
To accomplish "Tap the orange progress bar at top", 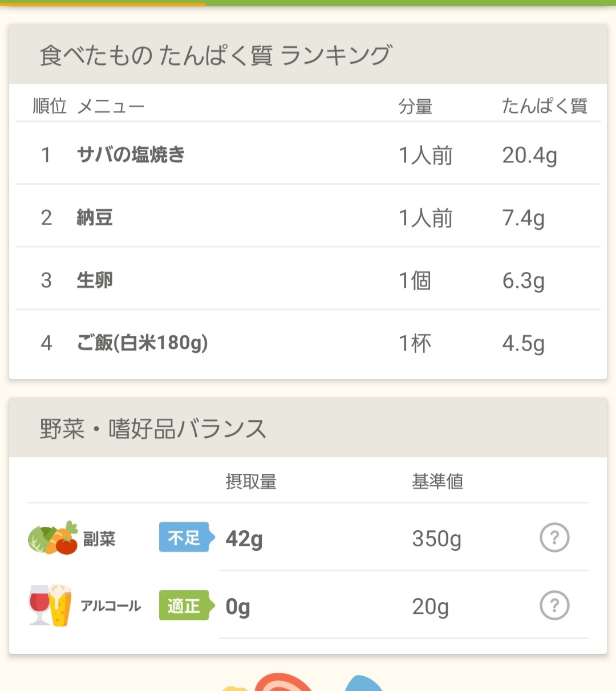I will (103, 3).
